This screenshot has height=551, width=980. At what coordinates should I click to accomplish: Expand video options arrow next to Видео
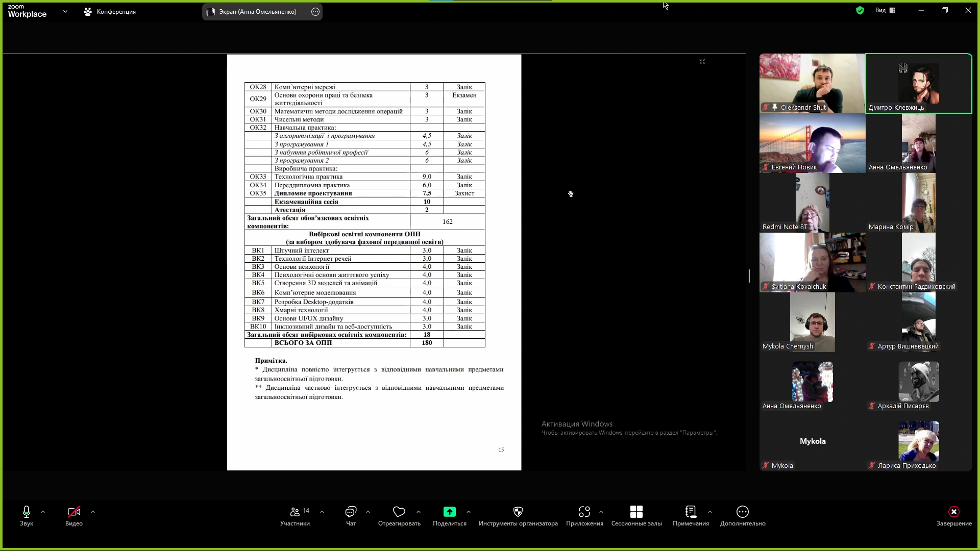[x=93, y=512]
